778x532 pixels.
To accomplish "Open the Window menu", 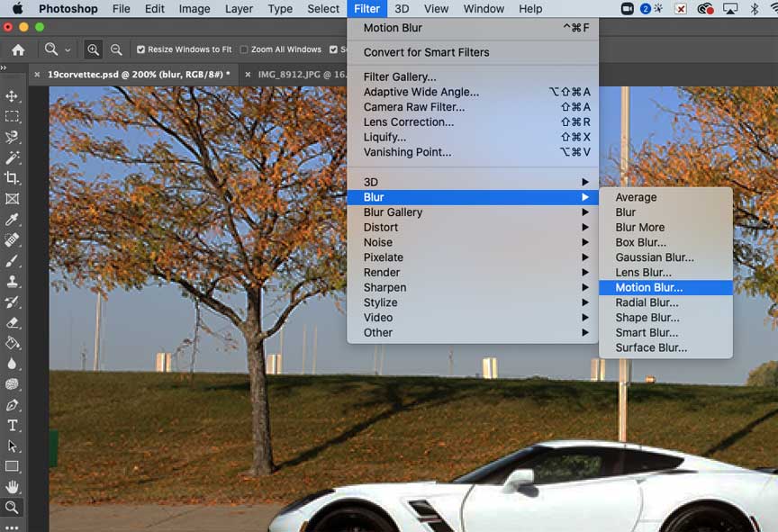I will click(484, 9).
